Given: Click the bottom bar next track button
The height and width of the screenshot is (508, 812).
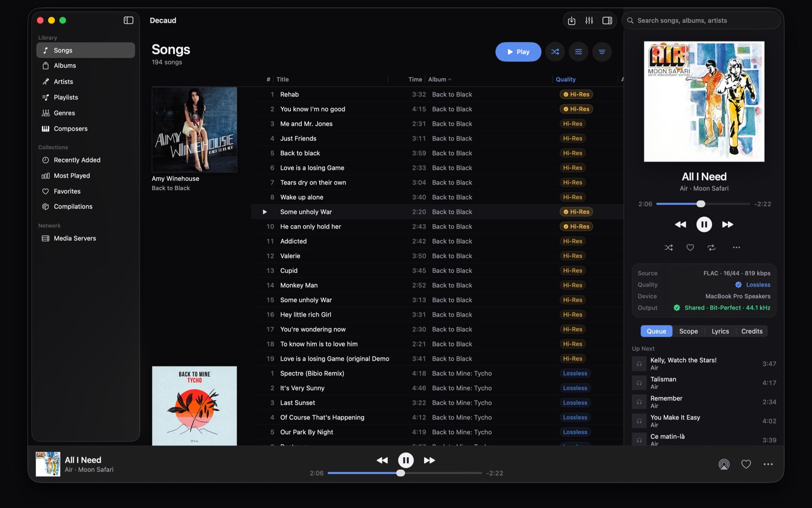Looking at the screenshot, I should point(429,460).
